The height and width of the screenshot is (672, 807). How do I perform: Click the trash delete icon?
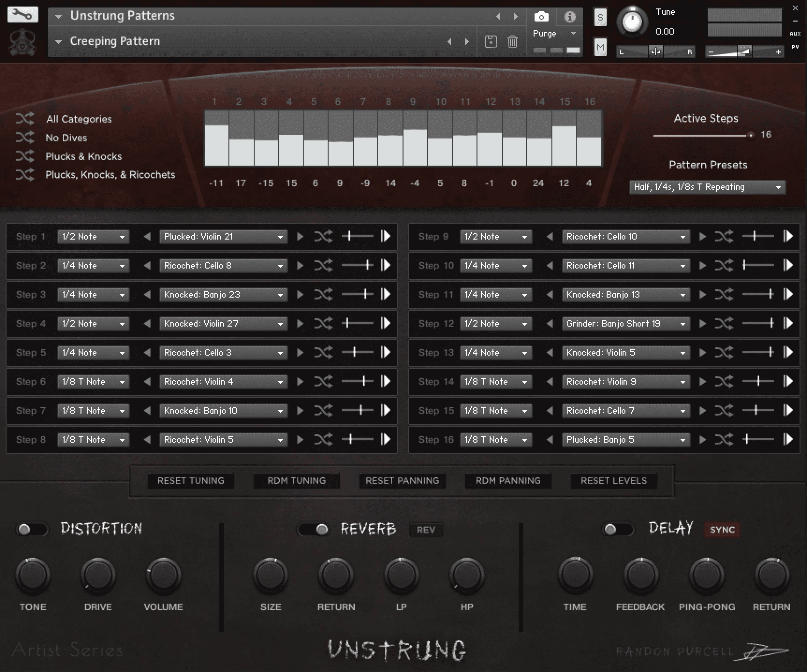[513, 42]
